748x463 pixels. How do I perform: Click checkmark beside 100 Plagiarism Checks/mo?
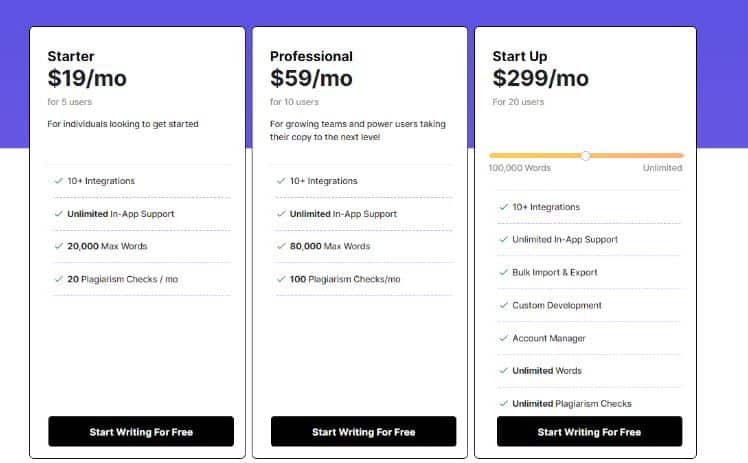(x=281, y=279)
